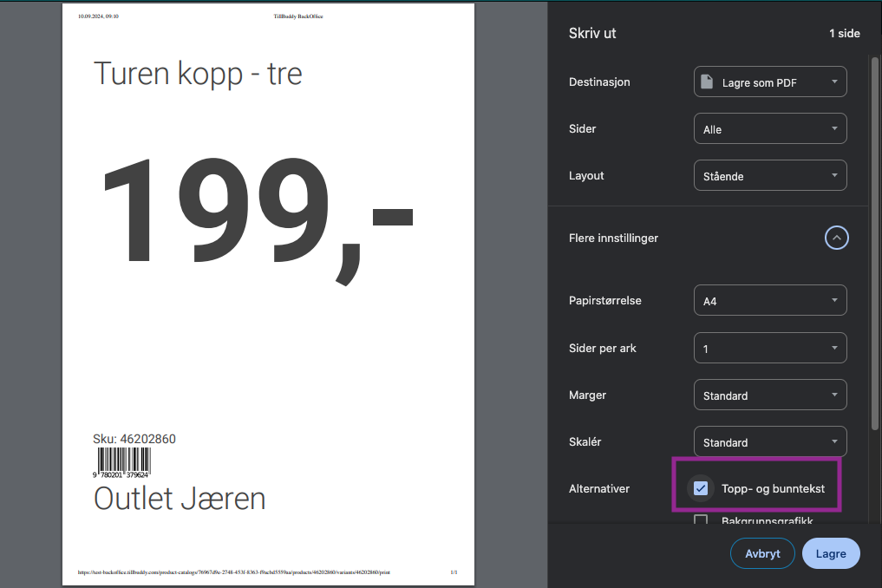Open the Sider per ark dropdown
Viewport: 882px width, 588px height.
770,348
